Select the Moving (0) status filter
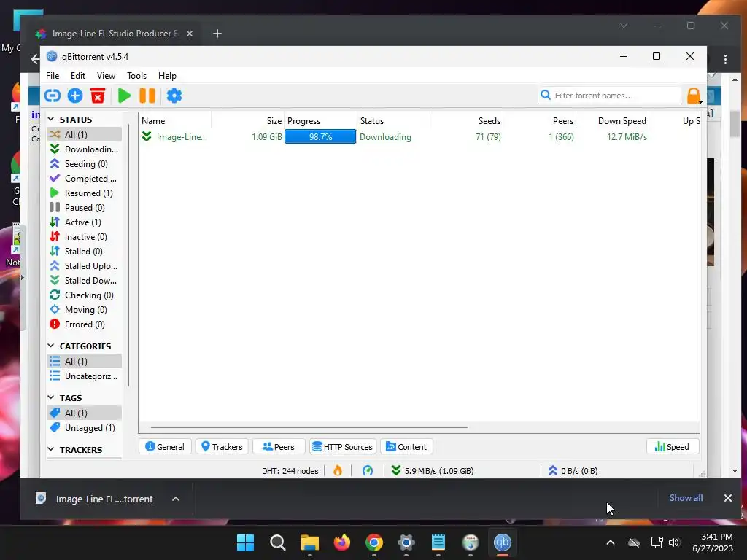This screenshot has width=747, height=560. 85,309
